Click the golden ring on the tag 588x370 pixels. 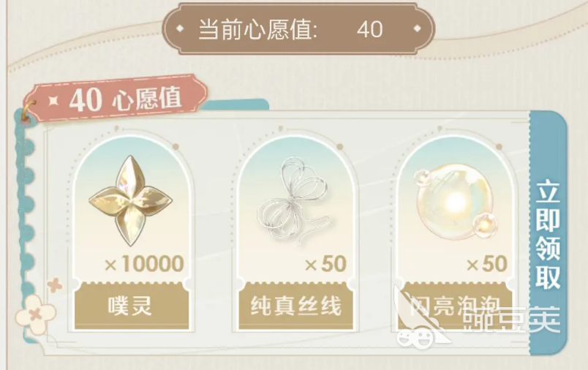point(29,111)
